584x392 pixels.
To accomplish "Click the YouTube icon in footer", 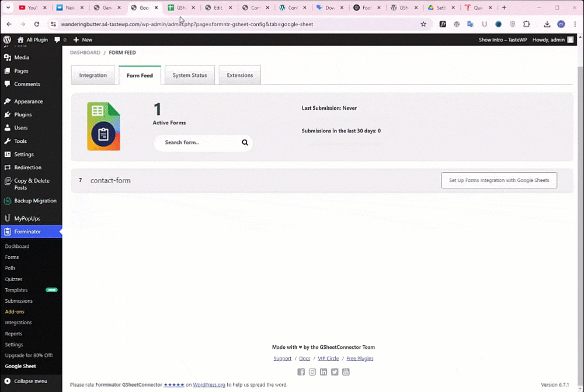I will 346,372.
